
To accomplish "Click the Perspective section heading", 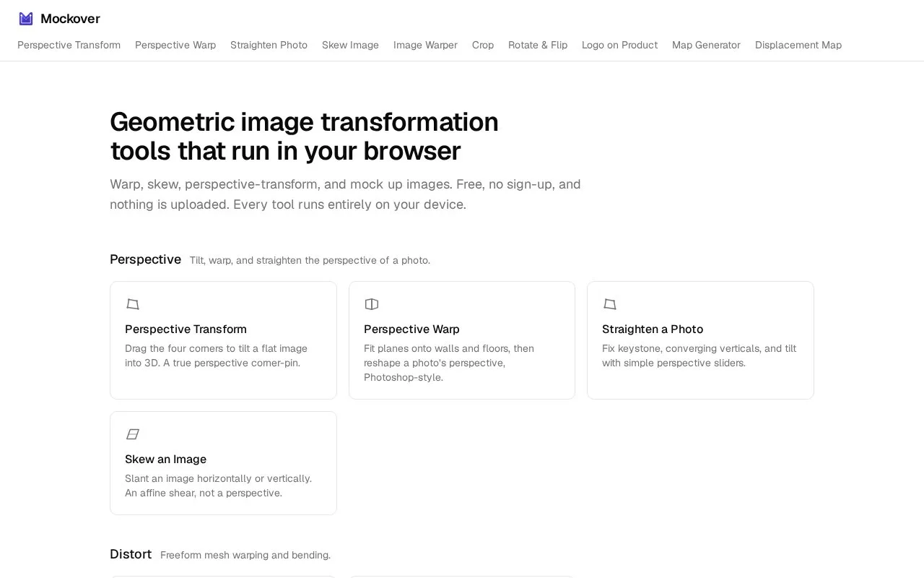I will [145, 259].
